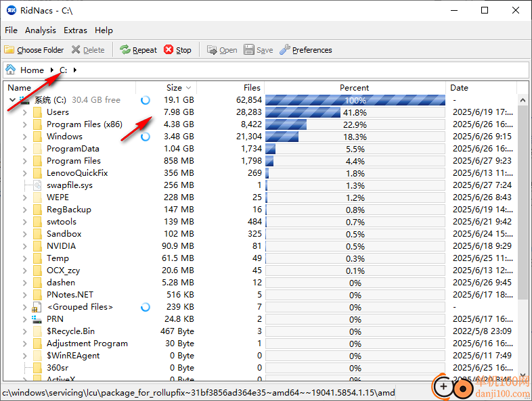Click the dashen folder icon
Image resolution: width=532 pixels, height=401 pixels.
38,283
